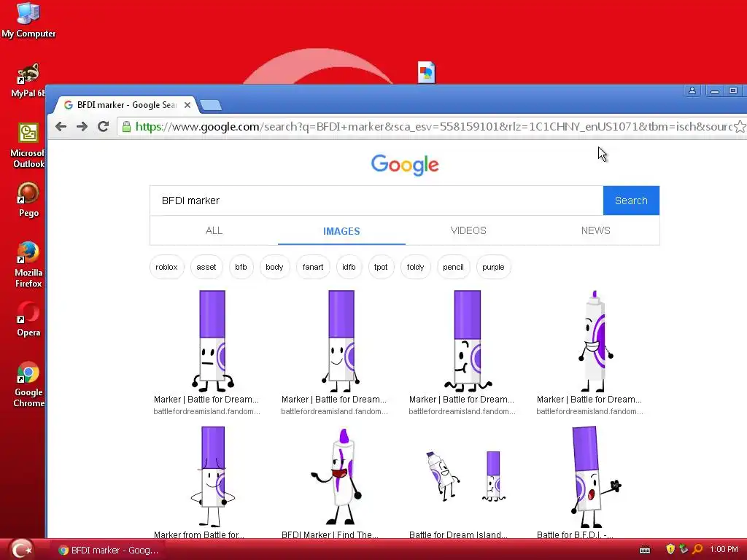This screenshot has width=747, height=560.
Task: Open Mozilla Firefox desktop shortcut
Action: 28,265
